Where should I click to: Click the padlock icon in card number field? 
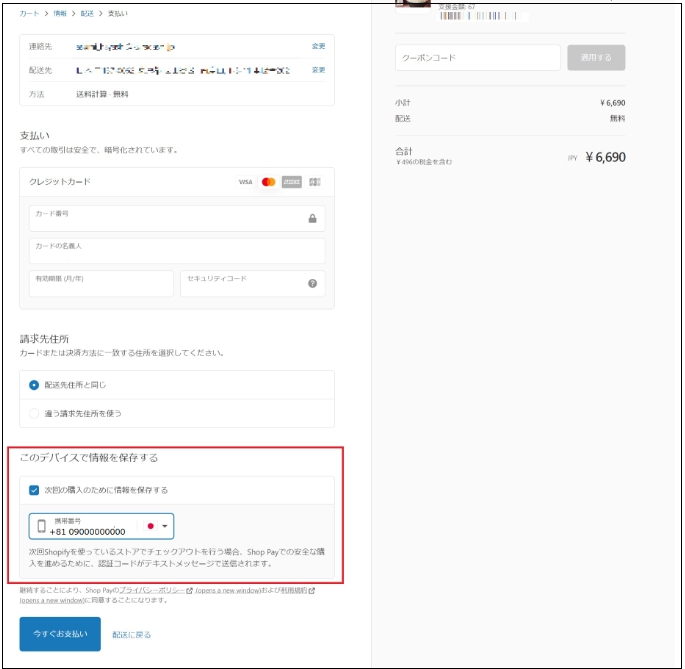(312, 219)
